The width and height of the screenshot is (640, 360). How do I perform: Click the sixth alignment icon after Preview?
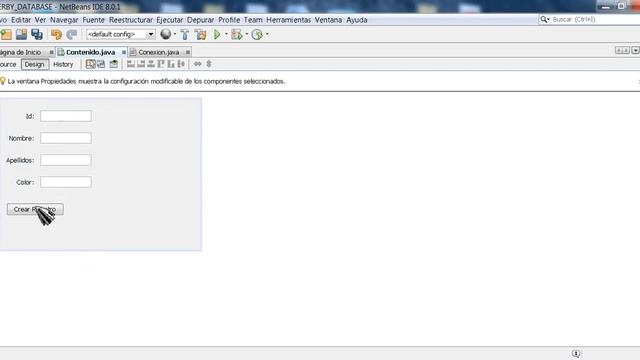pyautogui.click(x=181, y=64)
